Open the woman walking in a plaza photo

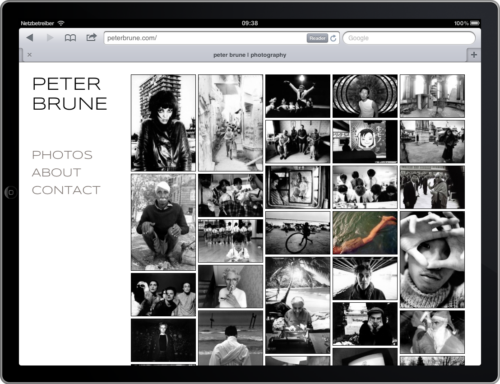click(x=432, y=142)
